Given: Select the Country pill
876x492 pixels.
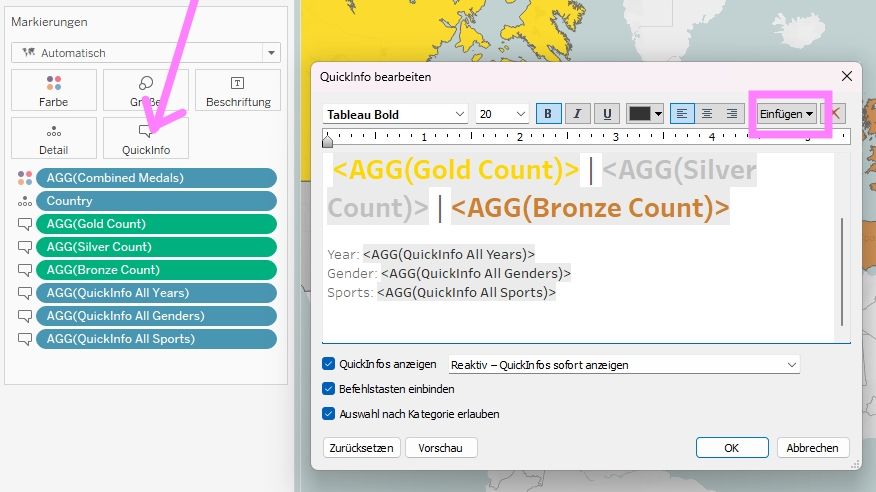Looking at the screenshot, I should click(x=156, y=201).
